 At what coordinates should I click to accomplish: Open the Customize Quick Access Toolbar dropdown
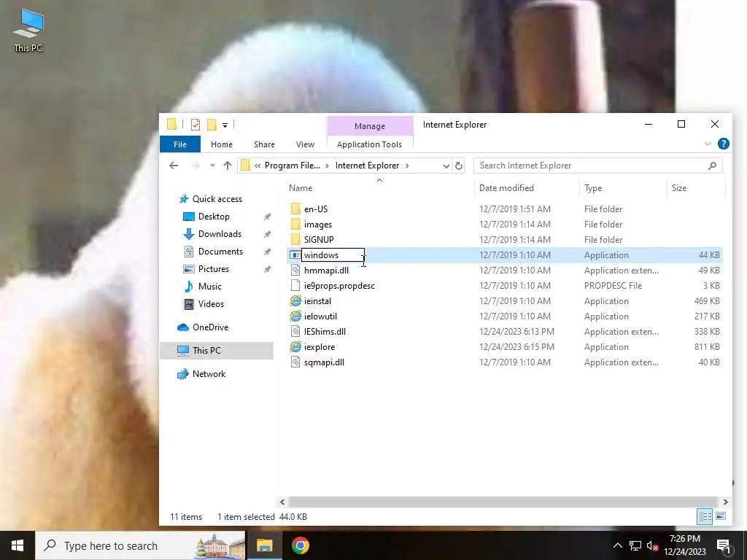point(225,125)
